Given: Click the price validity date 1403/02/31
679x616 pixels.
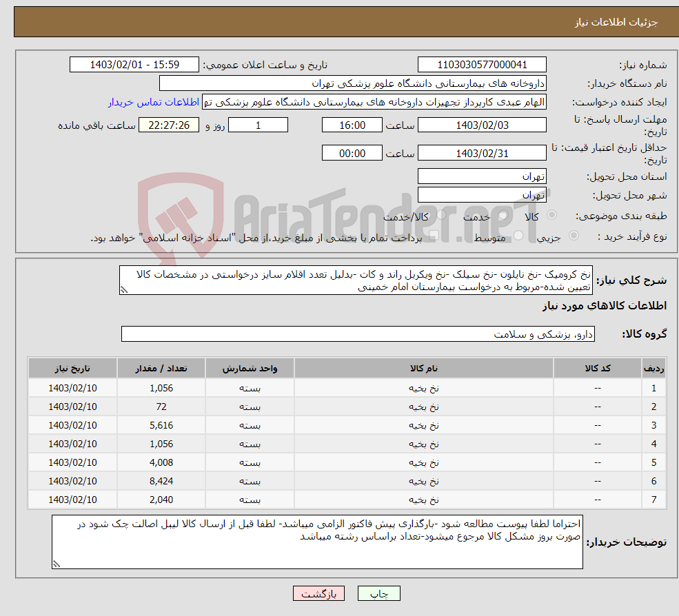Looking at the screenshot, I should pos(482,153).
